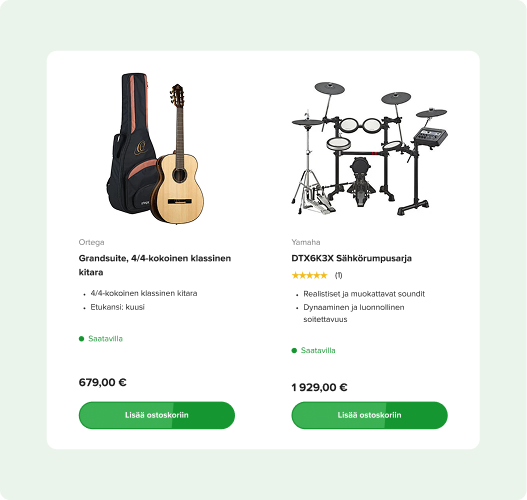Open the Grandsuite klassinen kitara title link
Screen dimensions: 527x500
coord(155,265)
